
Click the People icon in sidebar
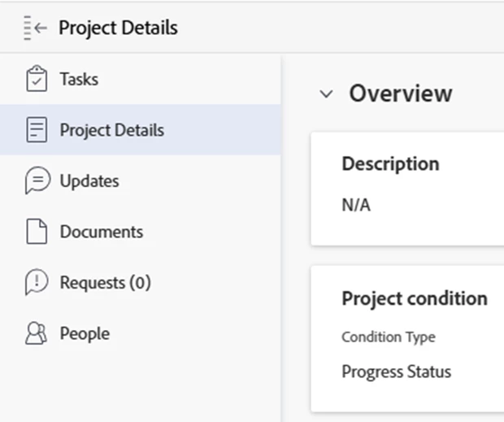(x=37, y=333)
